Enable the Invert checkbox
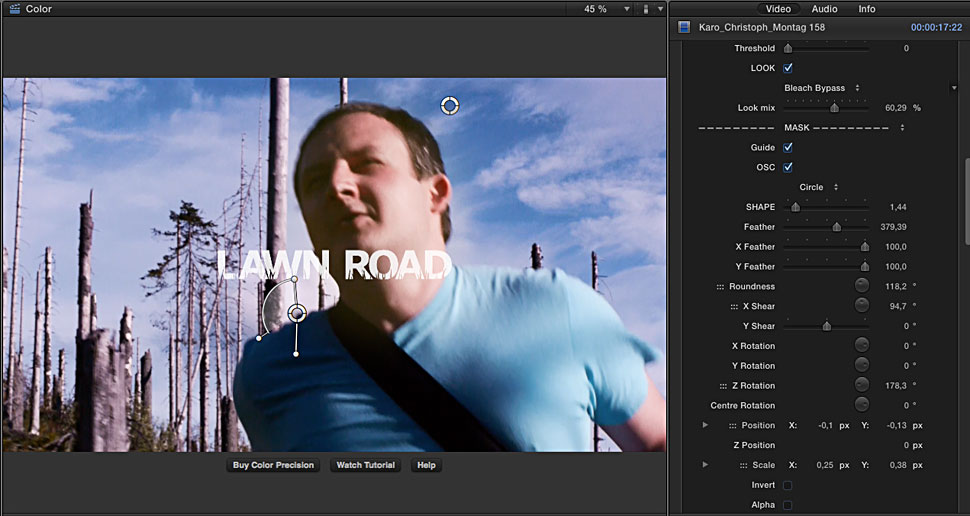This screenshot has width=970, height=516. coord(788,485)
